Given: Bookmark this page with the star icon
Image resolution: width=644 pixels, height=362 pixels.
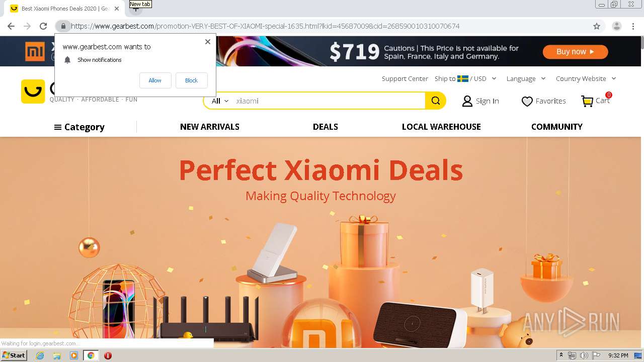Looking at the screenshot, I should pyautogui.click(x=597, y=26).
